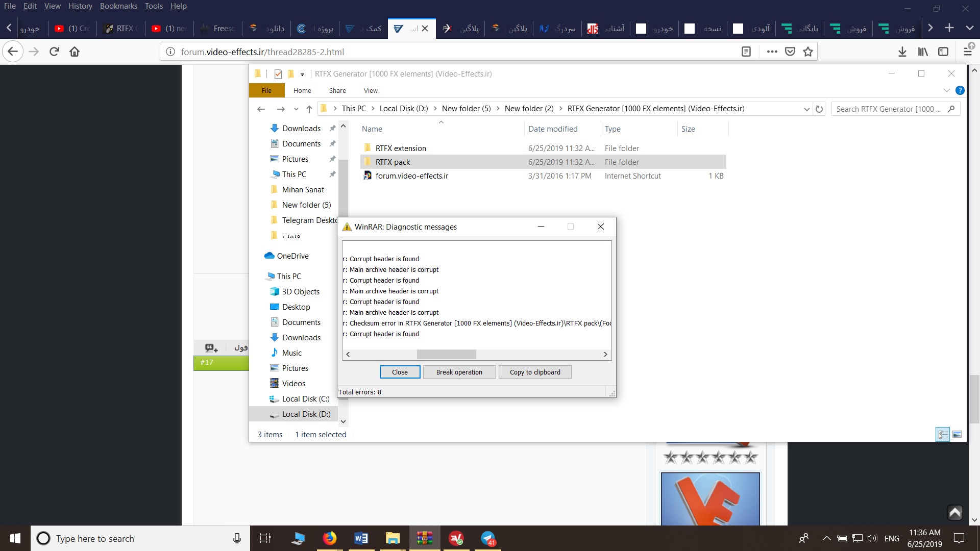The width and height of the screenshot is (980, 551).
Task: Click the Share tab in File Explorer ribbon
Action: tap(337, 90)
